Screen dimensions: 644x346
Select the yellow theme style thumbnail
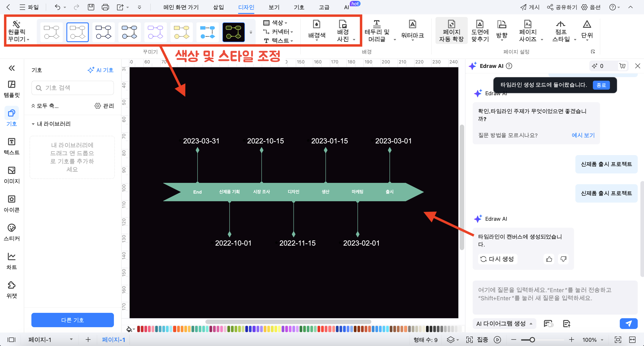181,32
